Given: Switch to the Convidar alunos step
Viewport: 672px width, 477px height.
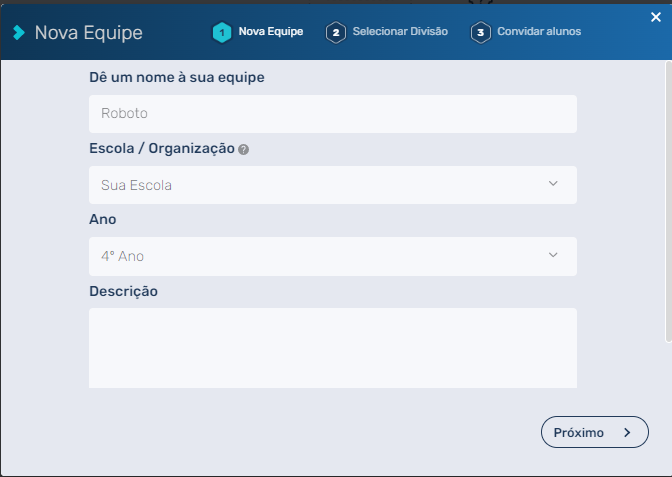Looking at the screenshot, I should tap(539, 32).
